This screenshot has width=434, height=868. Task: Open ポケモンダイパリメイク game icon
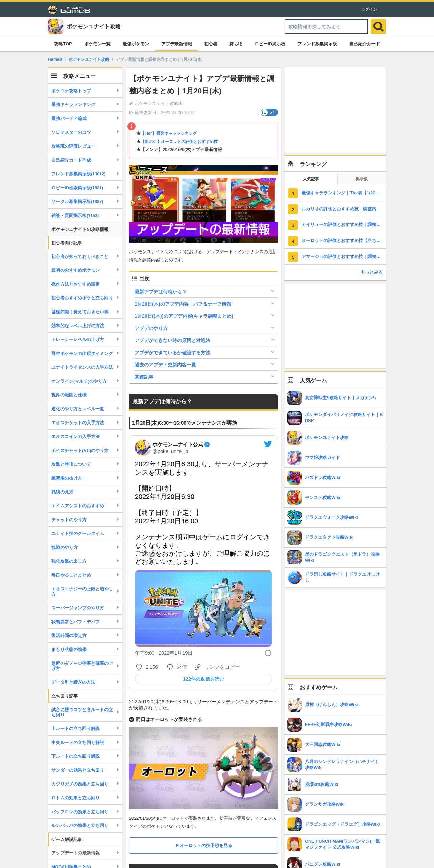(294, 418)
